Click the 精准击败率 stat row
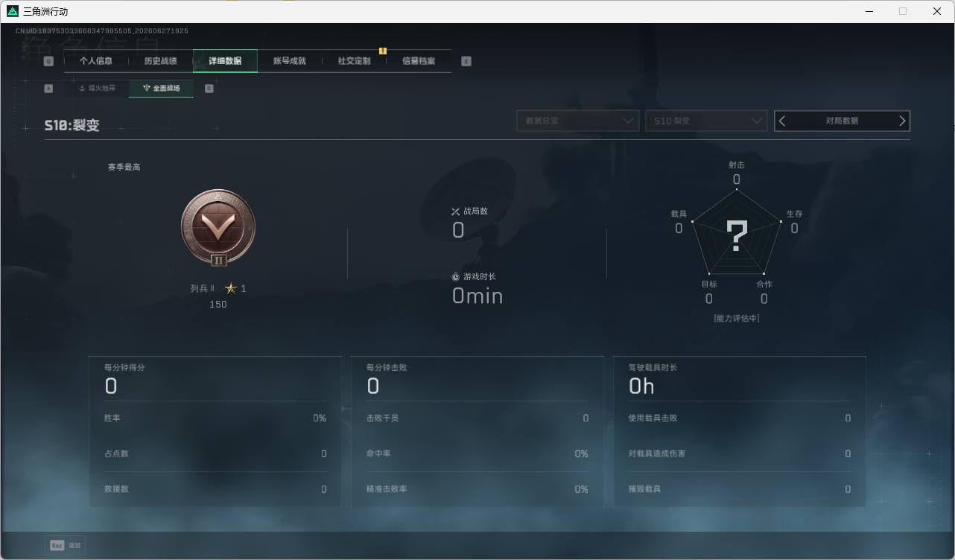 (477, 489)
